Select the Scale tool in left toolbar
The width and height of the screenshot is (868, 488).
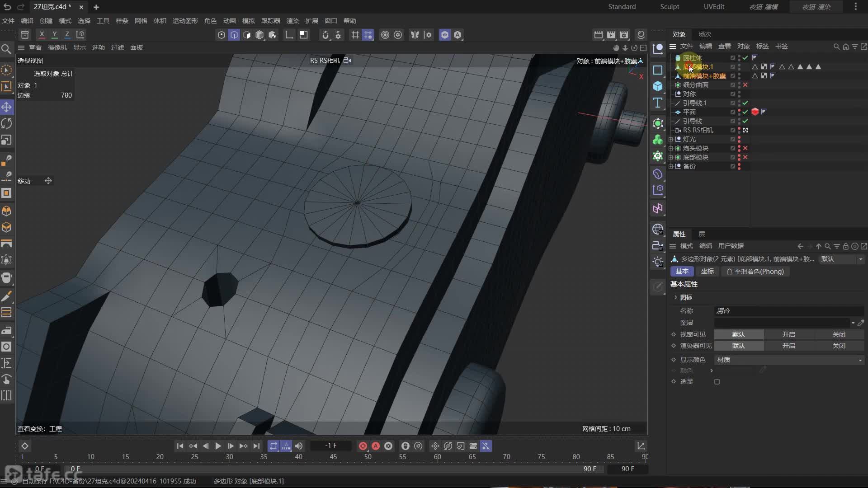(x=7, y=140)
